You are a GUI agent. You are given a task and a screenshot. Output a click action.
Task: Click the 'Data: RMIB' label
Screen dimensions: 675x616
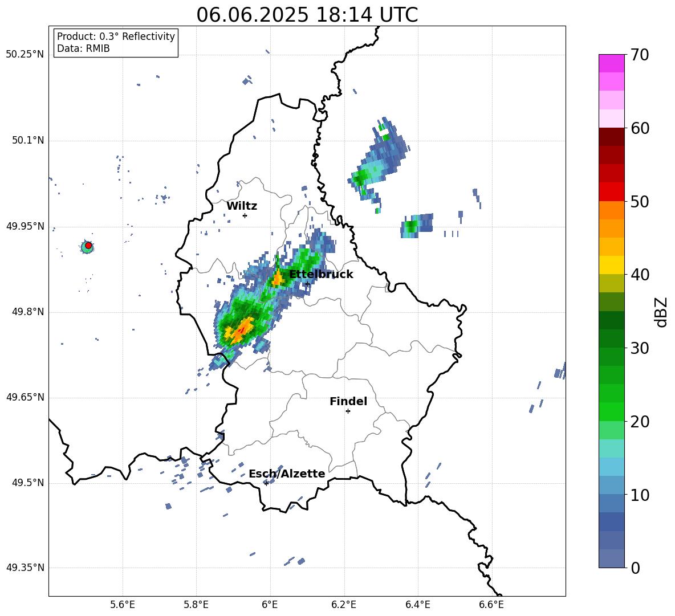pos(83,48)
